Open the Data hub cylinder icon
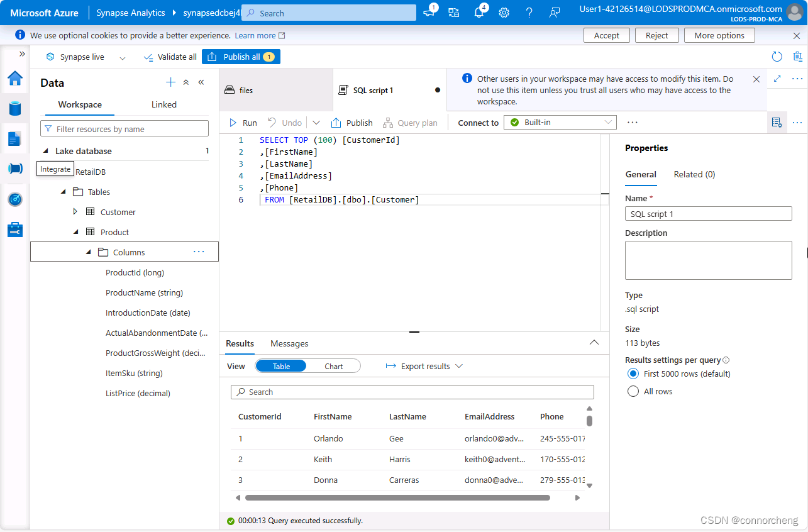 click(15, 108)
